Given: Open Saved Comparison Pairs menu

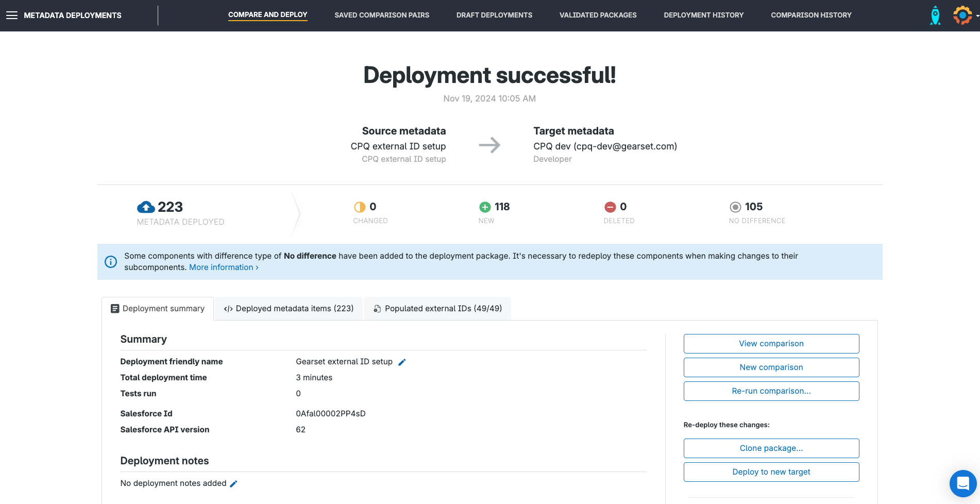Looking at the screenshot, I should [381, 15].
